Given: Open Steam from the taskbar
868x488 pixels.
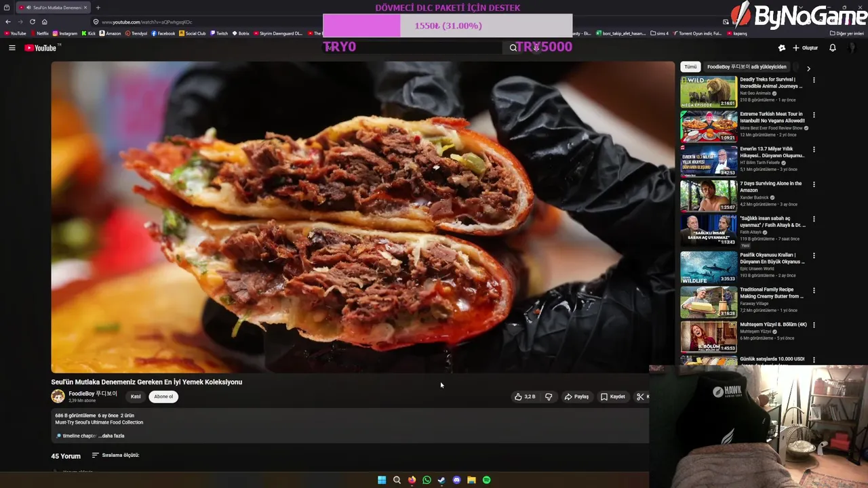Looking at the screenshot, I should pos(441,480).
